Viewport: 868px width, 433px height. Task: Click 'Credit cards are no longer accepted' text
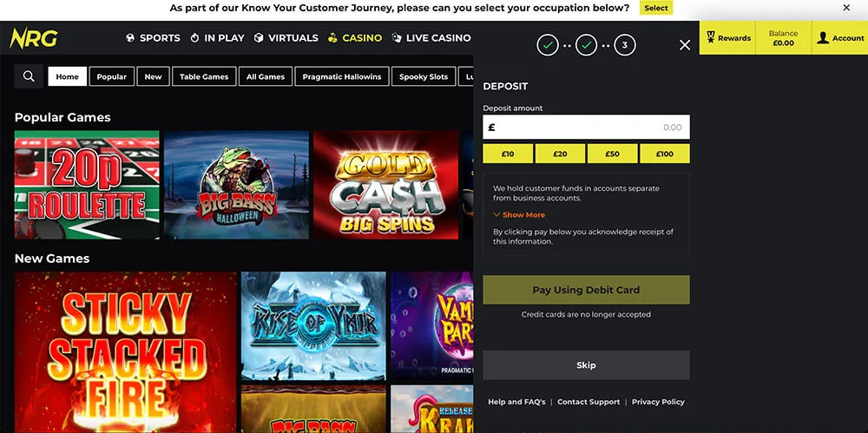[586, 314]
